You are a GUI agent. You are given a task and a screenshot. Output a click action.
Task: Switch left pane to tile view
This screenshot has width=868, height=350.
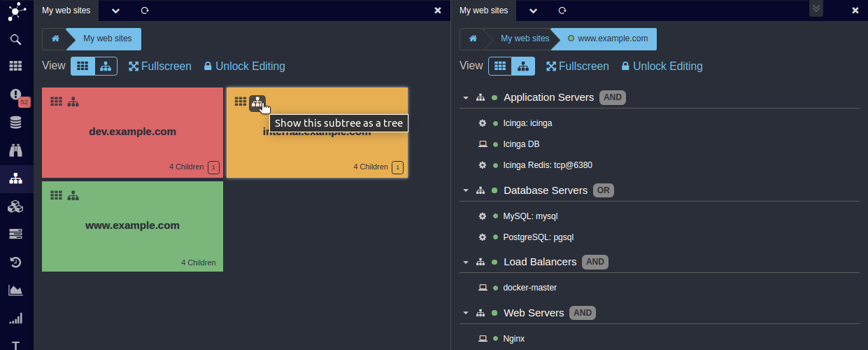point(83,66)
